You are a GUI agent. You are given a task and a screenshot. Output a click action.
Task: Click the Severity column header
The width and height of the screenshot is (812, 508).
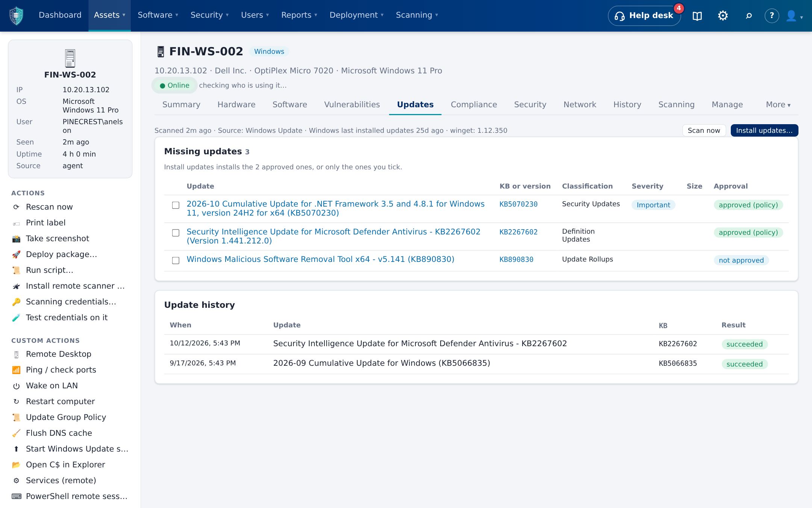647,186
